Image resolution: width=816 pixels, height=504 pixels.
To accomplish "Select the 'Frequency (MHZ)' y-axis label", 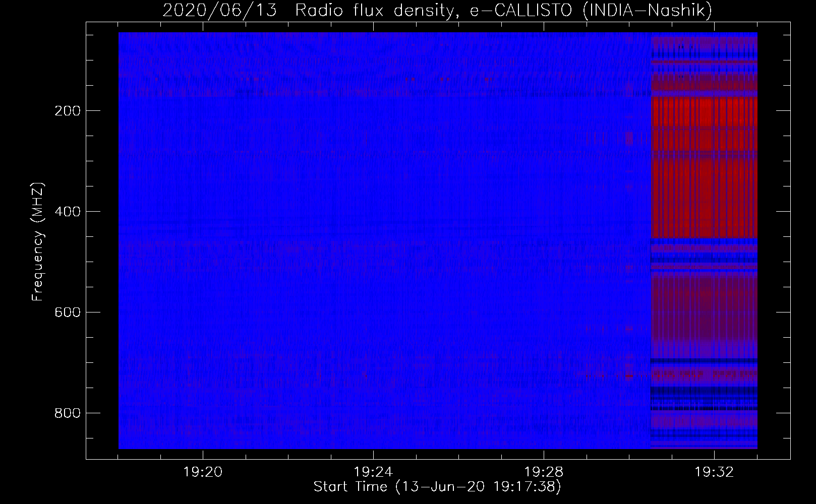I will tap(38, 241).
